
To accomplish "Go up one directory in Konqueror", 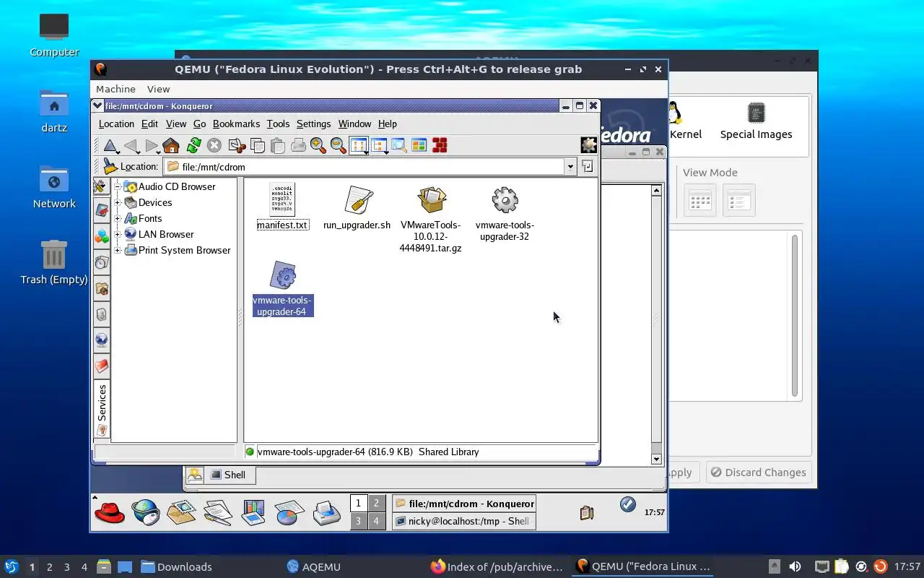I will (x=110, y=146).
